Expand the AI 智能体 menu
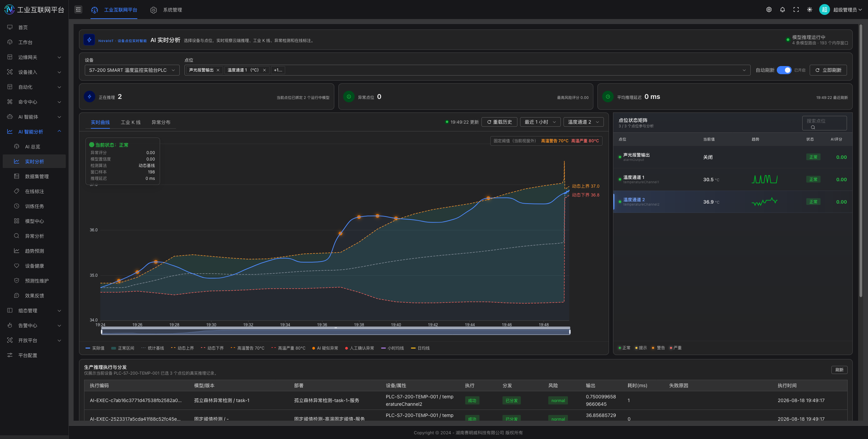Image resolution: width=868 pixels, height=439 pixels. [x=34, y=117]
